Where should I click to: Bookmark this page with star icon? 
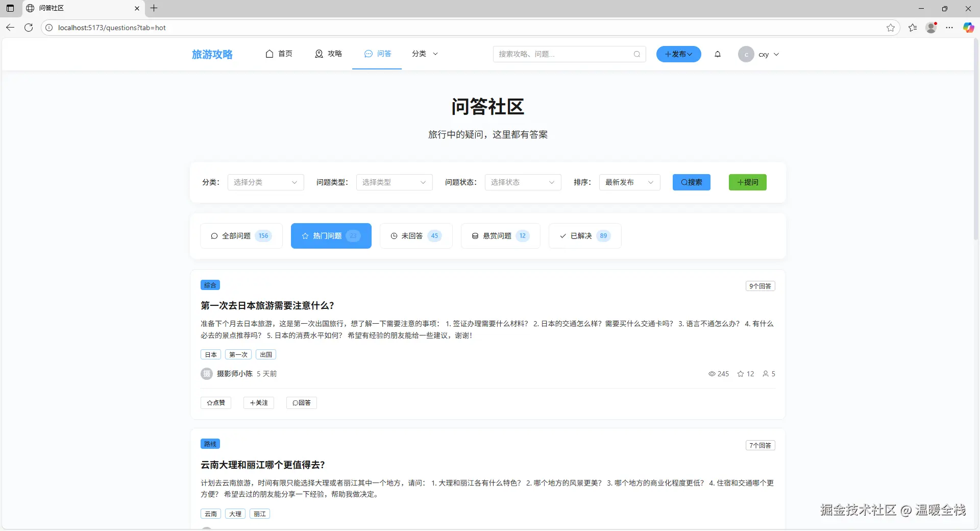[891, 28]
